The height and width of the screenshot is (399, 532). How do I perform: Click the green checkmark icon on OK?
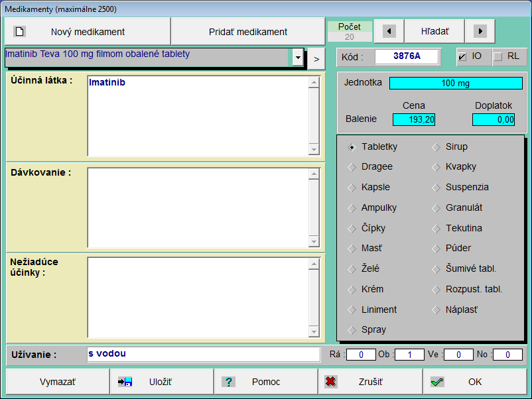(x=437, y=382)
